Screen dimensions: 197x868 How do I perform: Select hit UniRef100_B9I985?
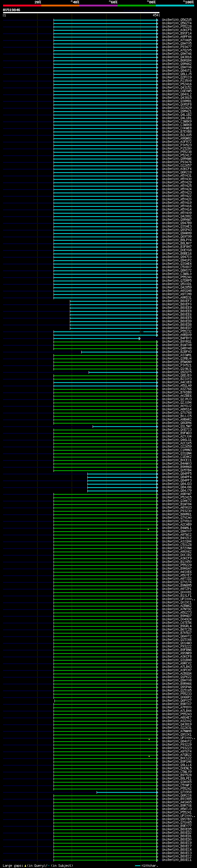point(176,799)
